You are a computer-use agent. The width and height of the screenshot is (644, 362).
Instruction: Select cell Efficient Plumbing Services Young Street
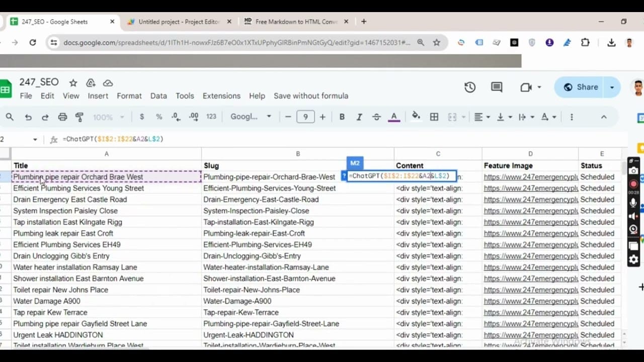click(x=78, y=188)
